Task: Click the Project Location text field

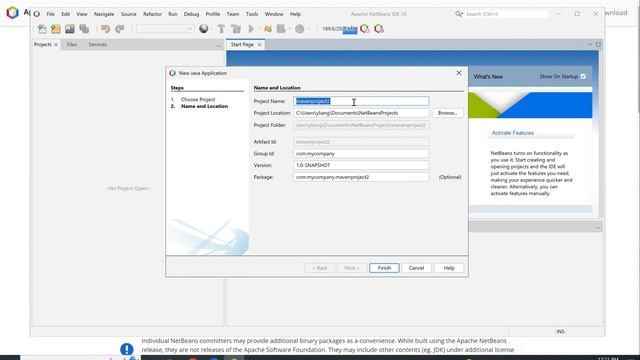Action: pyautogui.click(x=361, y=113)
